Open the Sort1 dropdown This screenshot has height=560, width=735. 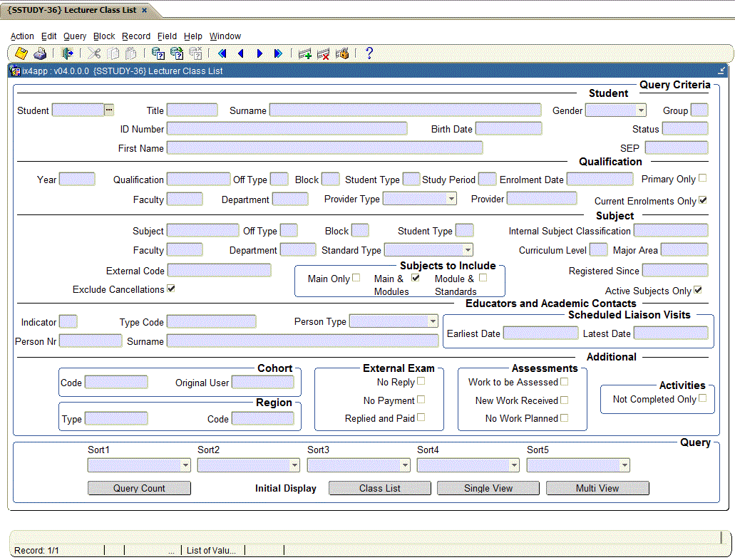[185, 465]
